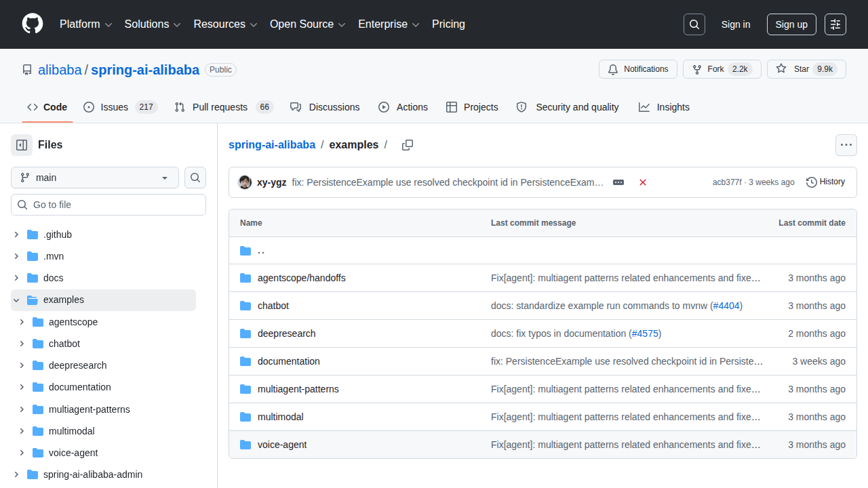
Task: Open the alibaba owner link
Action: point(60,70)
